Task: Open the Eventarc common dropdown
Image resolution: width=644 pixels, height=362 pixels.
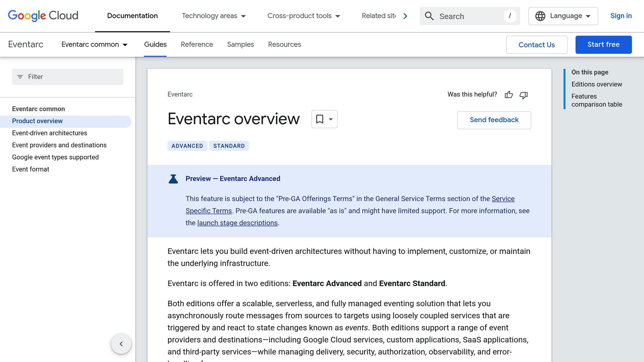Action: (95, 45)
